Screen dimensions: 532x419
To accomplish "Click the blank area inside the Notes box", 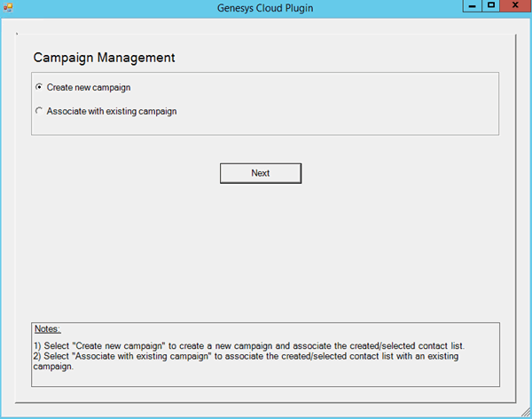I will point(266,376).
